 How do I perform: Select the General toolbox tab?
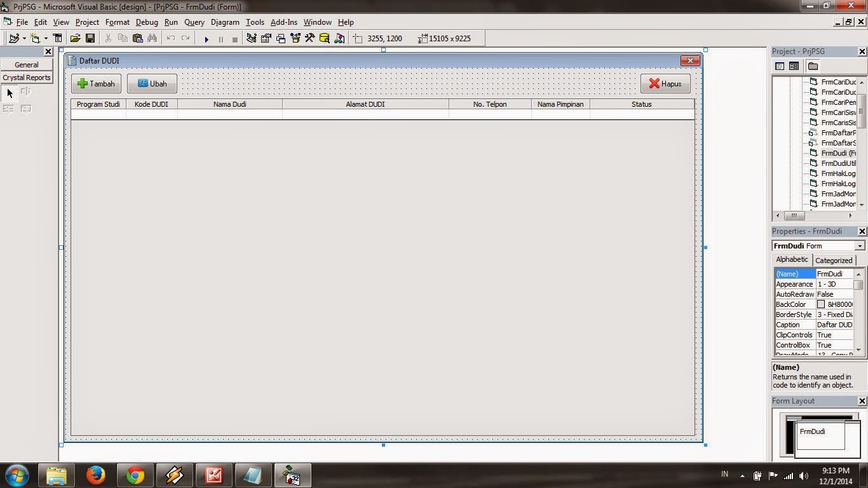pos(27,65)
